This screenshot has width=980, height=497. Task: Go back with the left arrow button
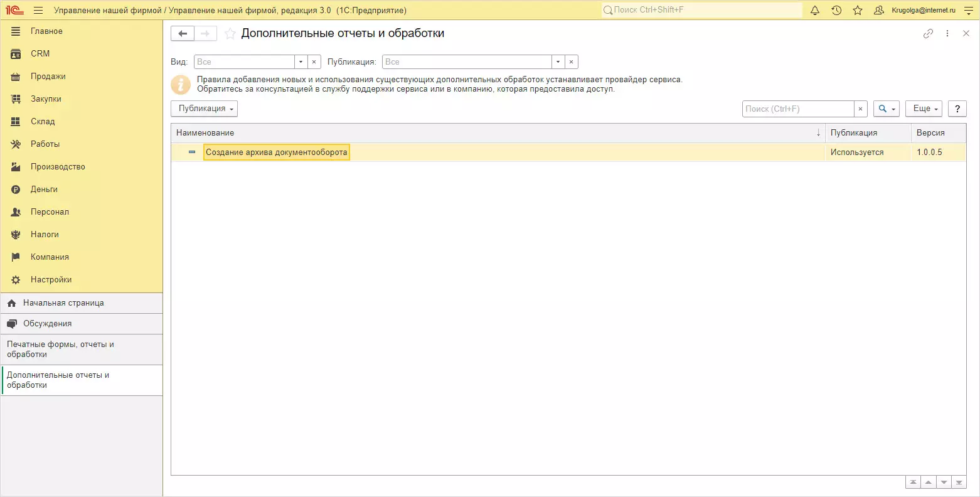(183, 34)
